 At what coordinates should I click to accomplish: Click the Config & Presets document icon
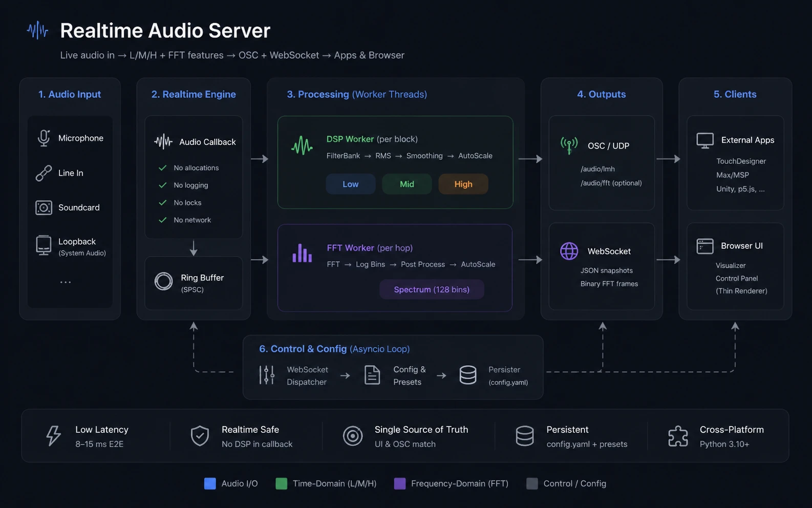(x=372, y=375)
